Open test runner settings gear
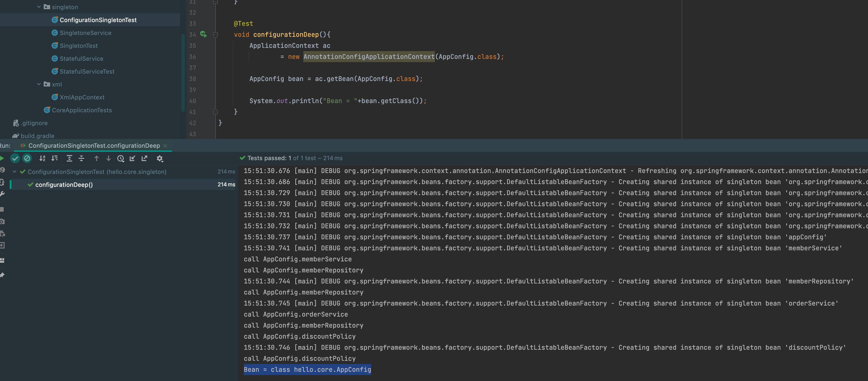Screen dimensions: 868x381 click(160, 158)
